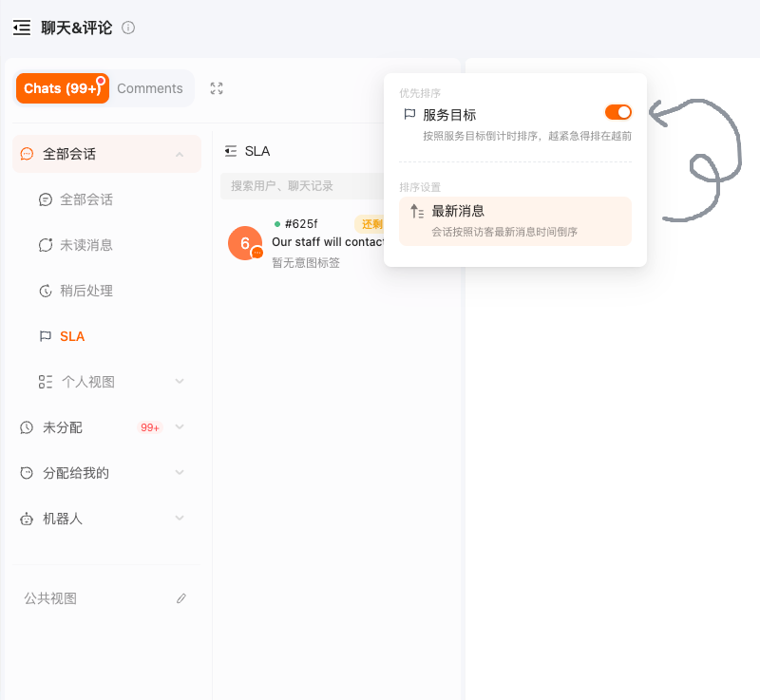Click the 公共视图 label

click(50, 598)
